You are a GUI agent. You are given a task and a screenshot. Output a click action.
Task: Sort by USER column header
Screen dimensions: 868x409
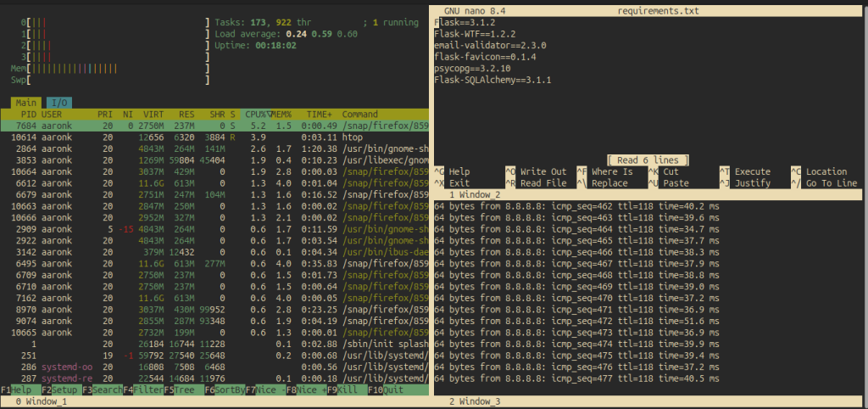point(52,115)
